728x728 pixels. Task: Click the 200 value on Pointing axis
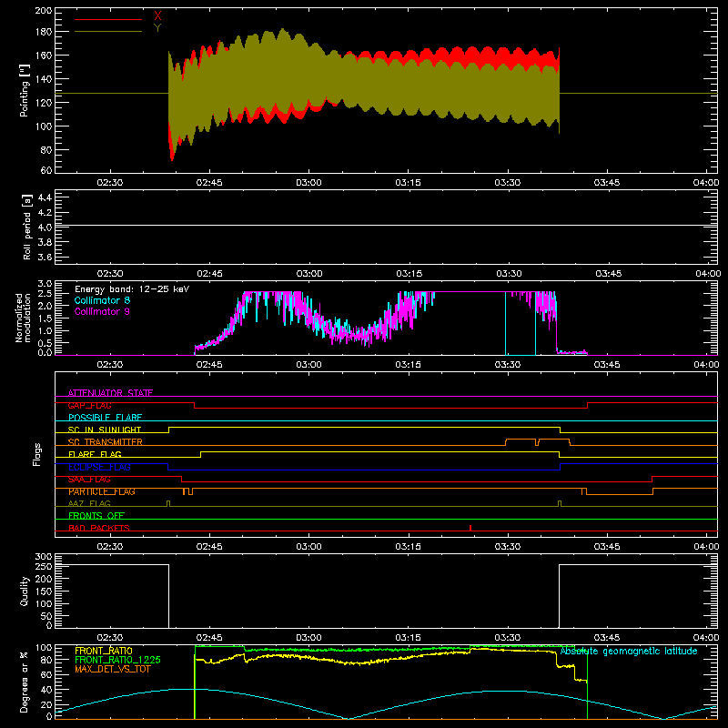(x=43, y=10)
